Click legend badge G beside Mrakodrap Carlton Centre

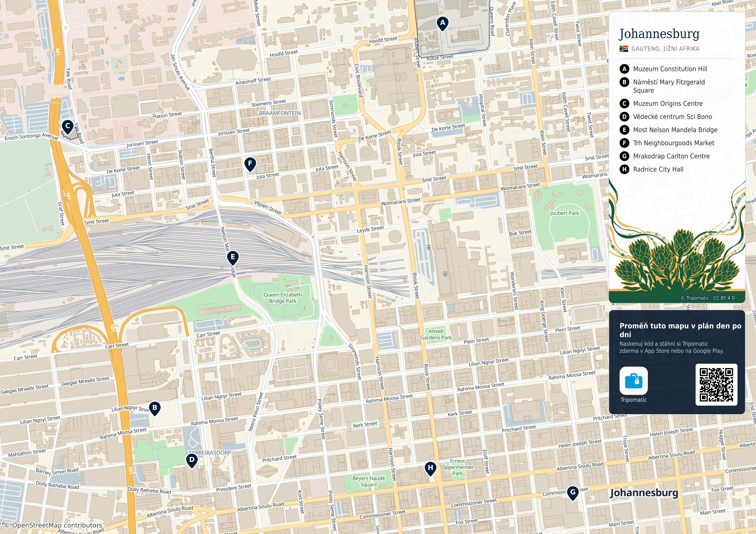624,156
